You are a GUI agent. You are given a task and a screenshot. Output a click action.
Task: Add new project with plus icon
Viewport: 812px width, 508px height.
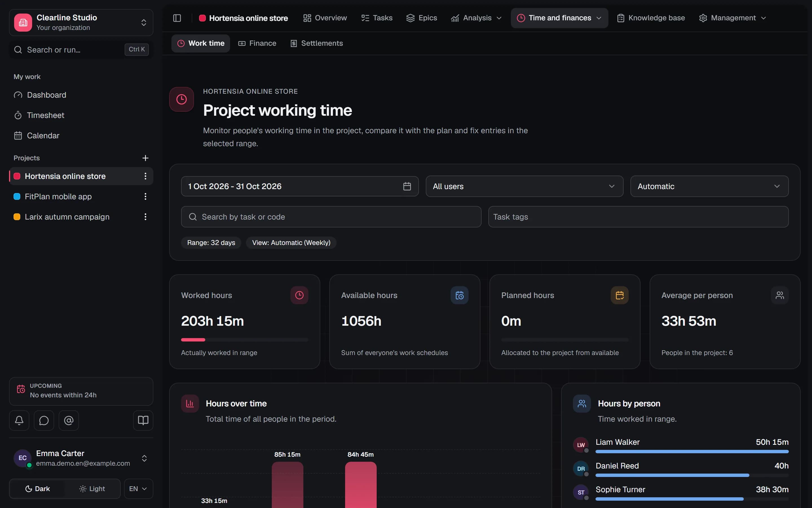pos(145,158)
